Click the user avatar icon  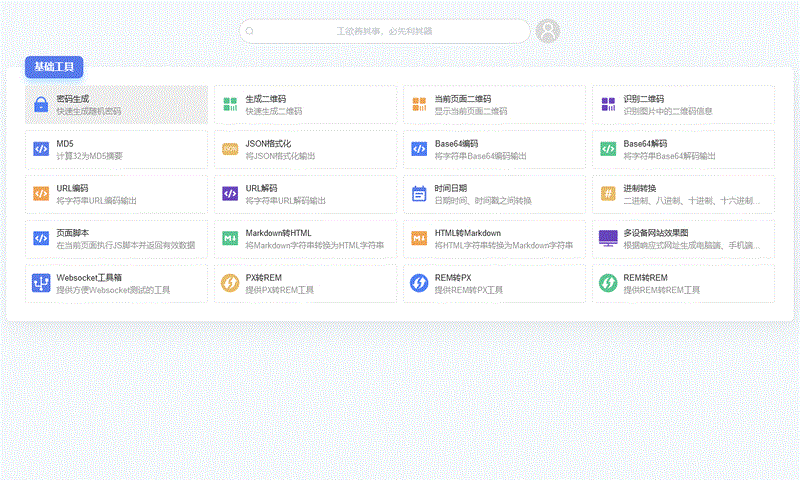548,31
